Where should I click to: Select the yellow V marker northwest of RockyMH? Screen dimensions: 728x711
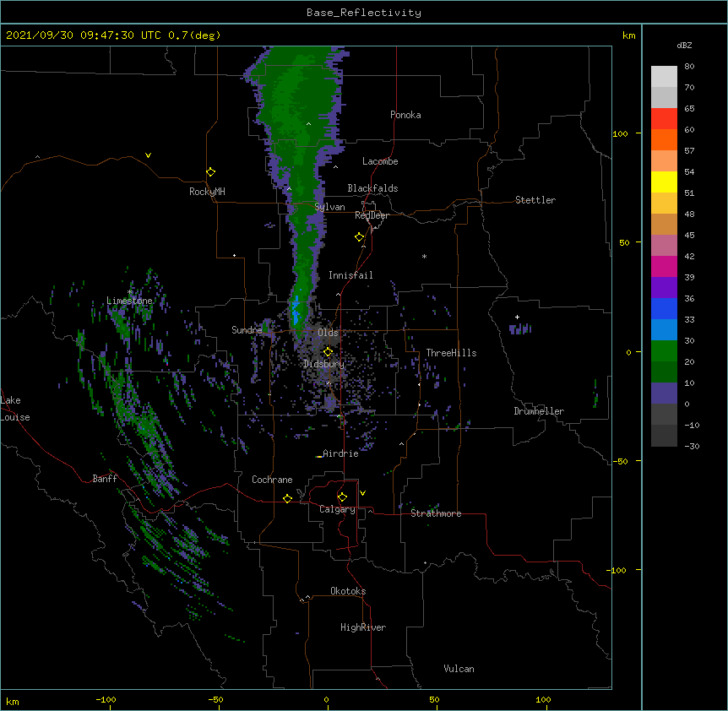pyautogui.click(x=148, y=155)
